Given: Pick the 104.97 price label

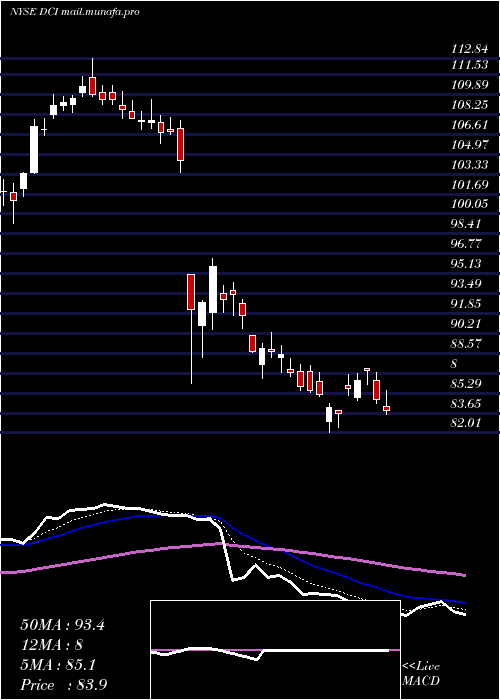Looking at the screenshot, I should (468, 145).
